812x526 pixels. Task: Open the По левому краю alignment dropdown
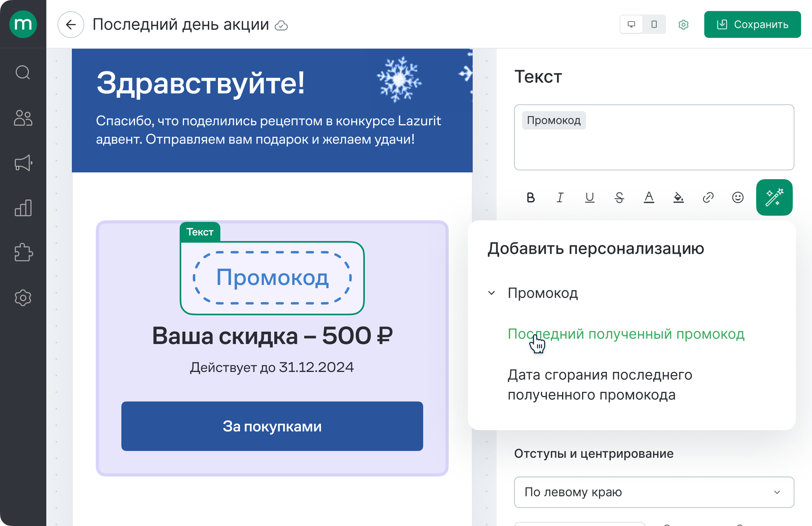tap(654, 492)
